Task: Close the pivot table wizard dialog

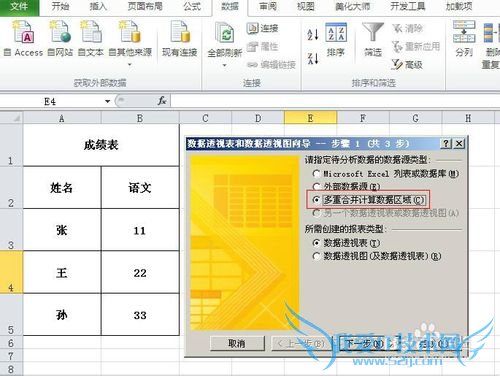Action: [459, 144]
